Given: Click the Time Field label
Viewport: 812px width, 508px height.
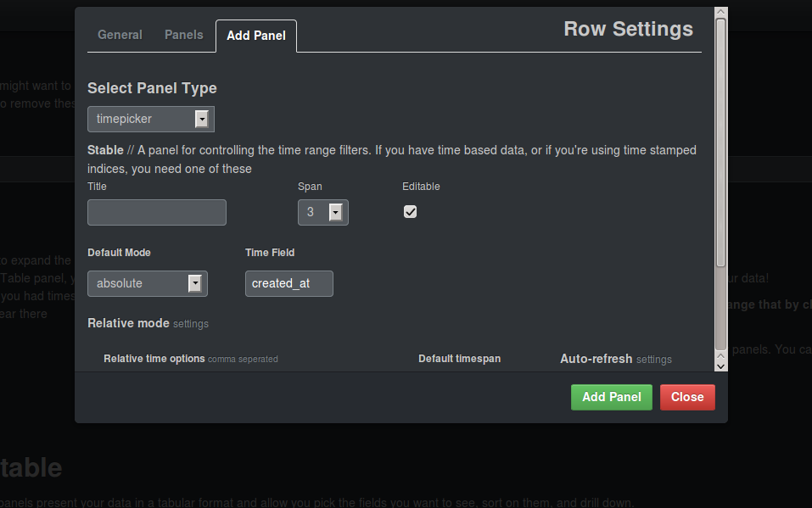Looking at the screenshot, I should 270,253.
